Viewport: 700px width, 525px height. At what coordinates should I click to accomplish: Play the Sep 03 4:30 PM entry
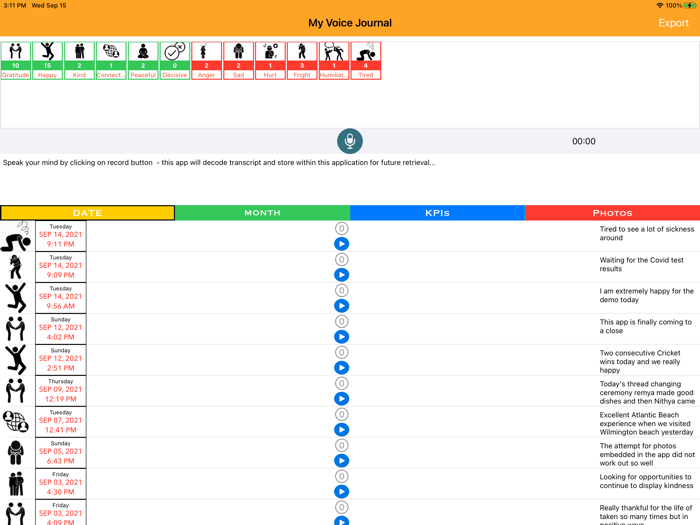point(342,492)
